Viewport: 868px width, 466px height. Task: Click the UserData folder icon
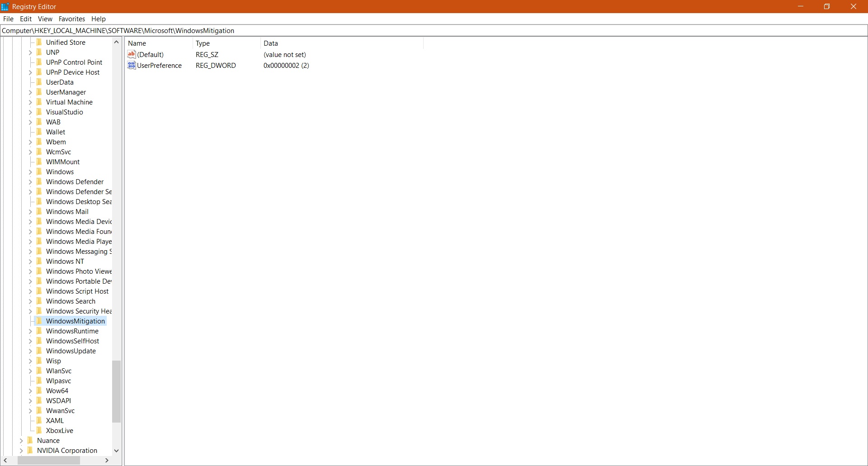[39, 82]
